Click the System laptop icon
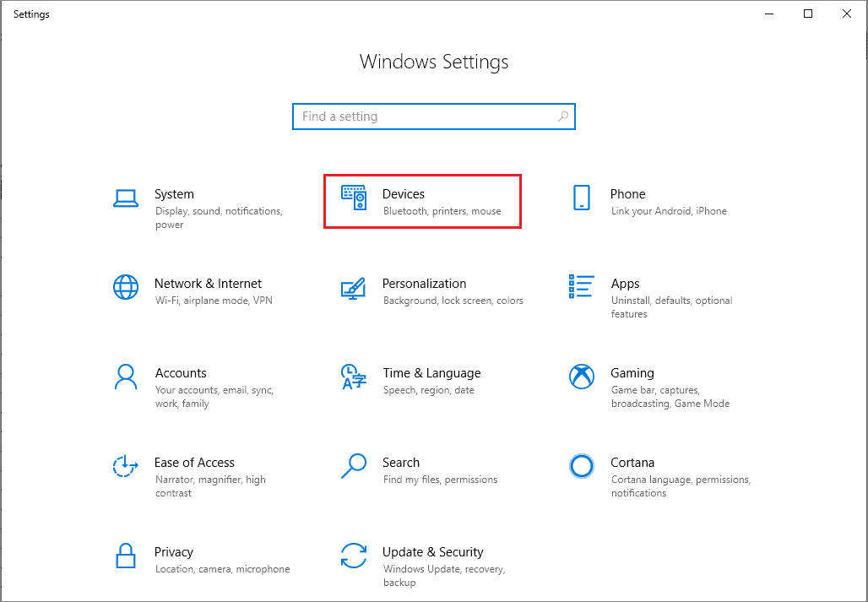 [x=126, y=198]
